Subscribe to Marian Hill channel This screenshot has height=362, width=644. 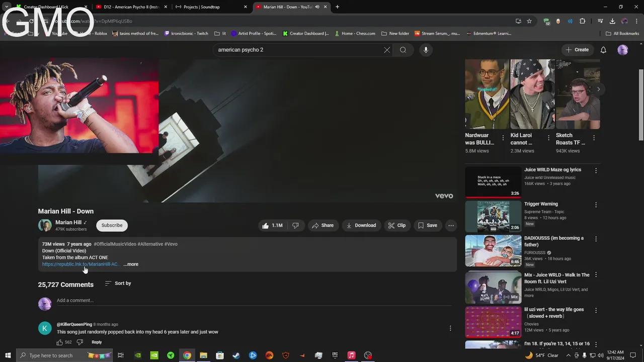(112, 226)
